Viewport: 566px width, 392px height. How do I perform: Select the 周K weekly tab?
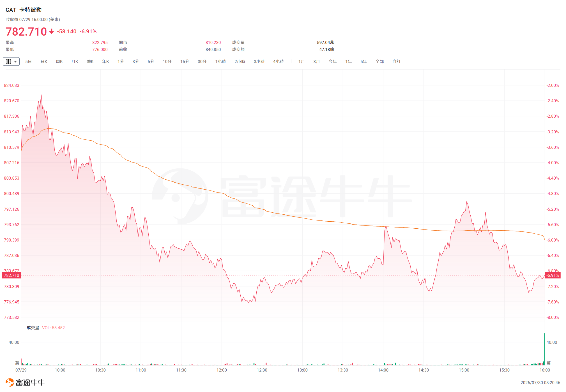pos(59,61)
